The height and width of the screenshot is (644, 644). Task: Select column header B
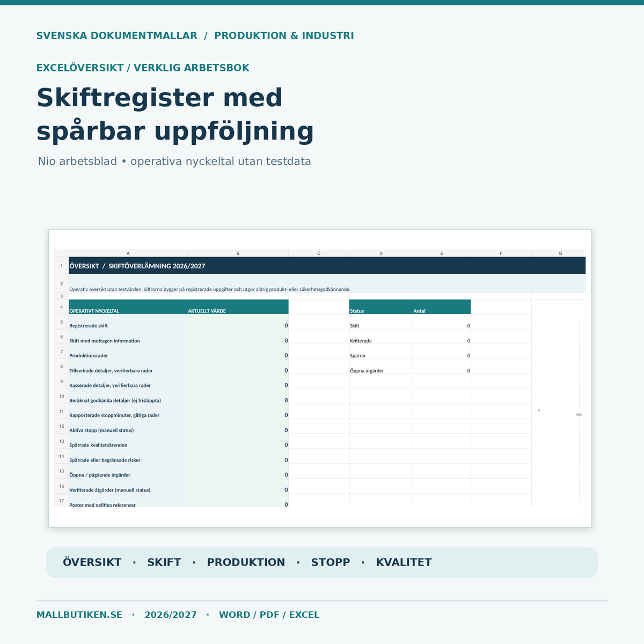pos(238,253)
